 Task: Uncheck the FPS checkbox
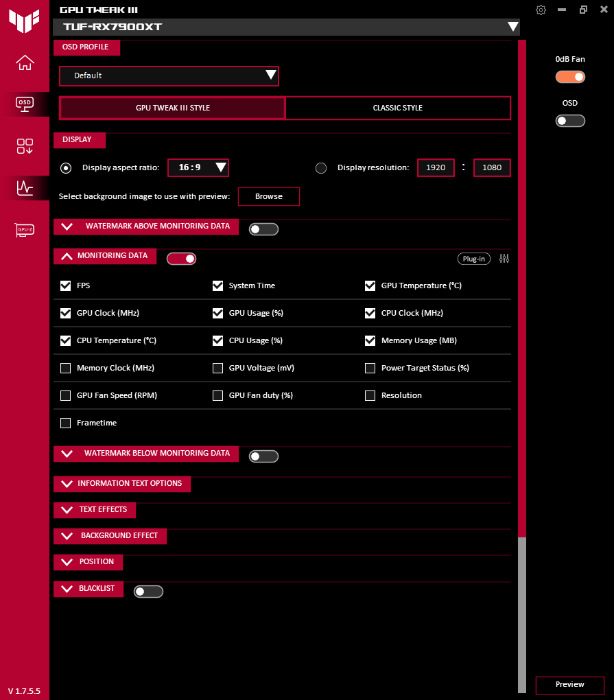tap(66, 285)
